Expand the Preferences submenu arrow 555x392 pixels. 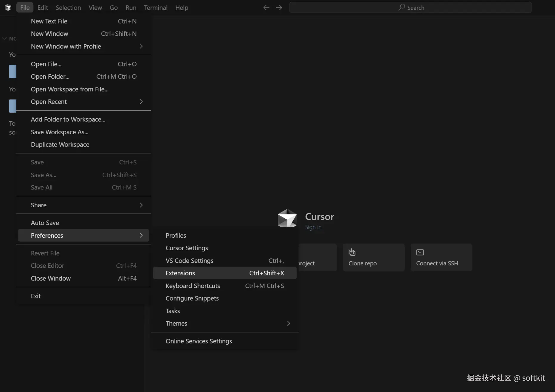(141, 235)
